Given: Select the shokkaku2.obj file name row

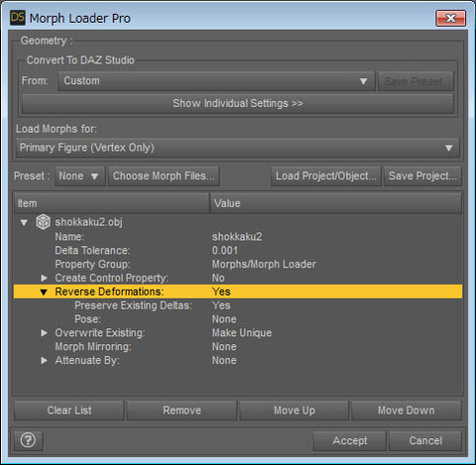Looking at the screenshot, I should click(88, 222).
